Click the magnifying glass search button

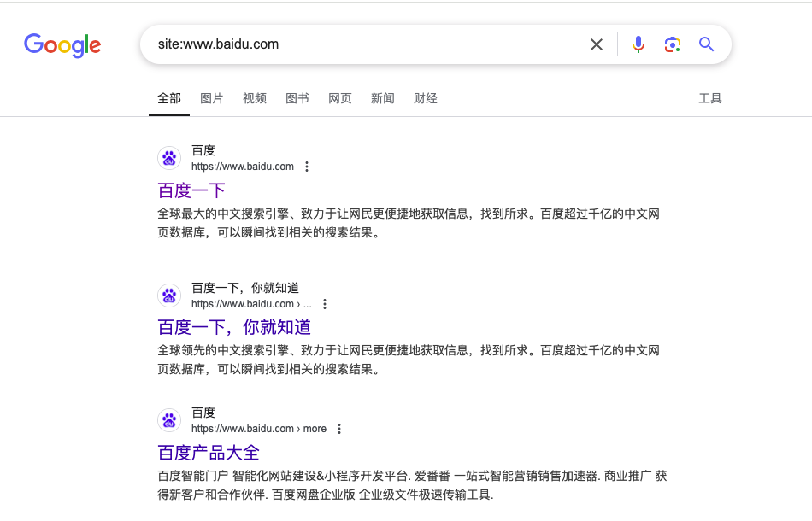coord(706,44)
